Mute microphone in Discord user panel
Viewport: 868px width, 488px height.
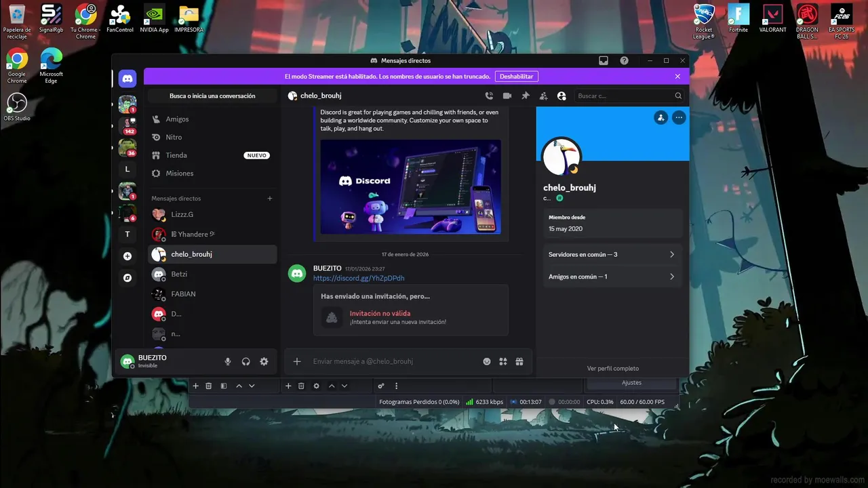pos(228,362)
